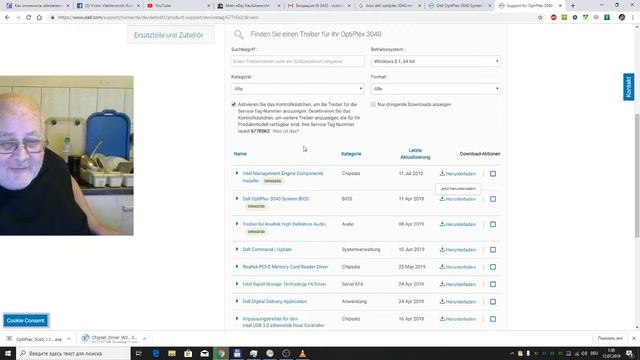Reload the page with the refresh icon
This screenshot has width=640, height=360.
pos(29,18)
